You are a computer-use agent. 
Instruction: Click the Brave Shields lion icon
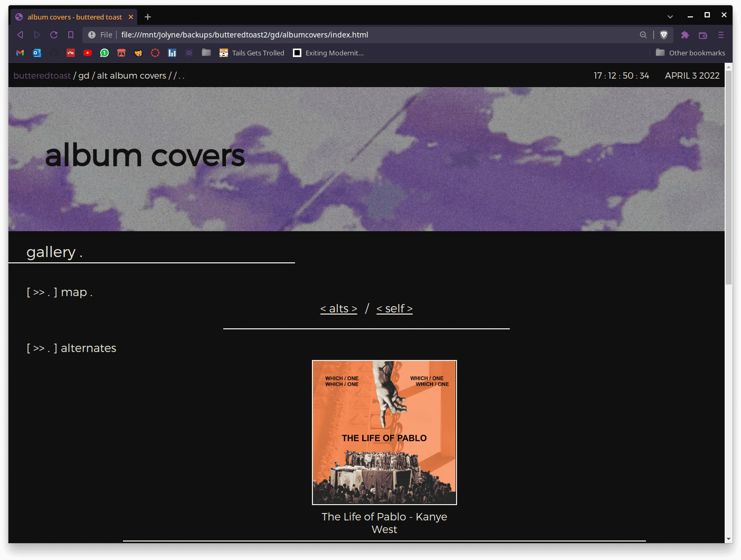pos(664,35)
